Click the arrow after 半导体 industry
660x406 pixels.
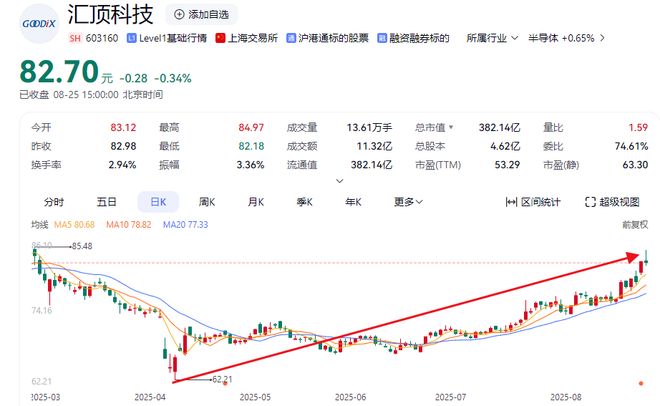tap(602, 38)
